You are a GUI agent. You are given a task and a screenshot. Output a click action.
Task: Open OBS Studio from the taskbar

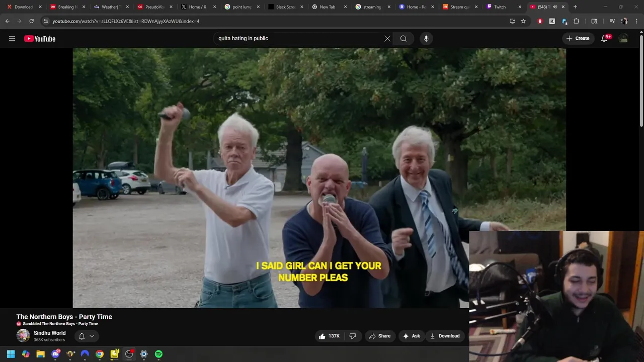129,354
